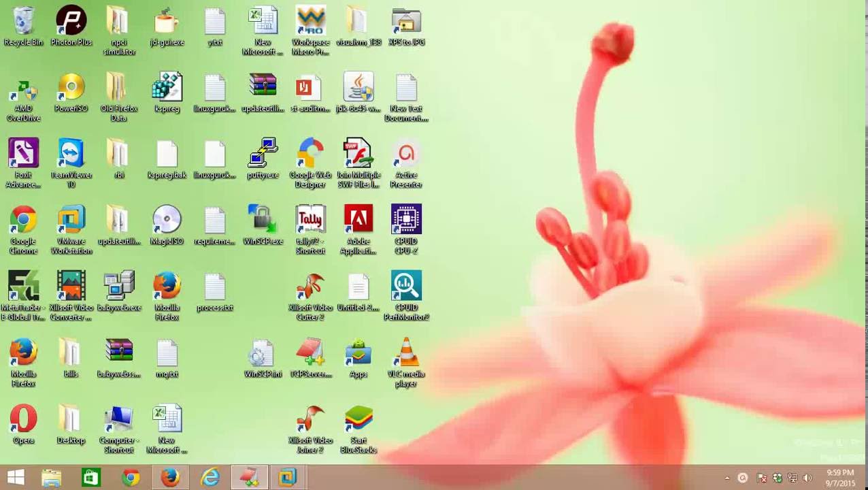Select the Join Multiple SWF Files shortcut

pos(358,153)
